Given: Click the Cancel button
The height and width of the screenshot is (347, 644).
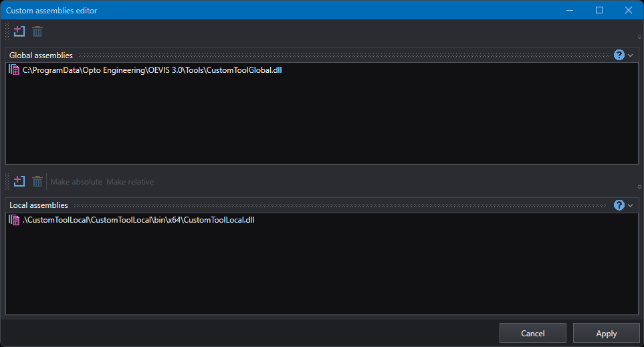Looking at the screenshot, I should pos(533,333).
